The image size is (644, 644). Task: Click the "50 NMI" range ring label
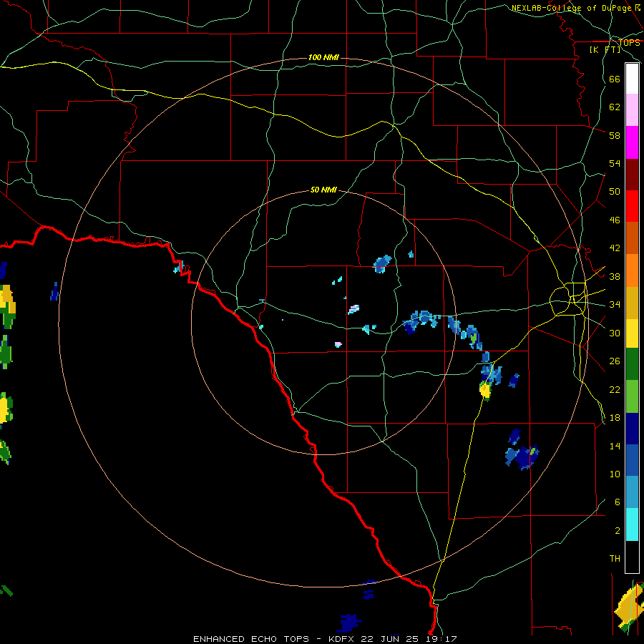click(323, 190)
